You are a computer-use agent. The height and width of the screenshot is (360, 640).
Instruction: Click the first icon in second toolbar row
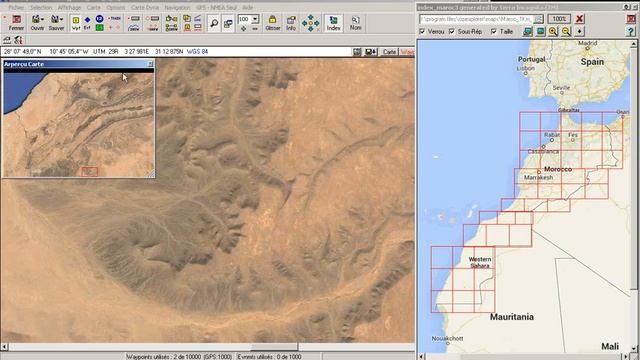[x=7, y=40]
